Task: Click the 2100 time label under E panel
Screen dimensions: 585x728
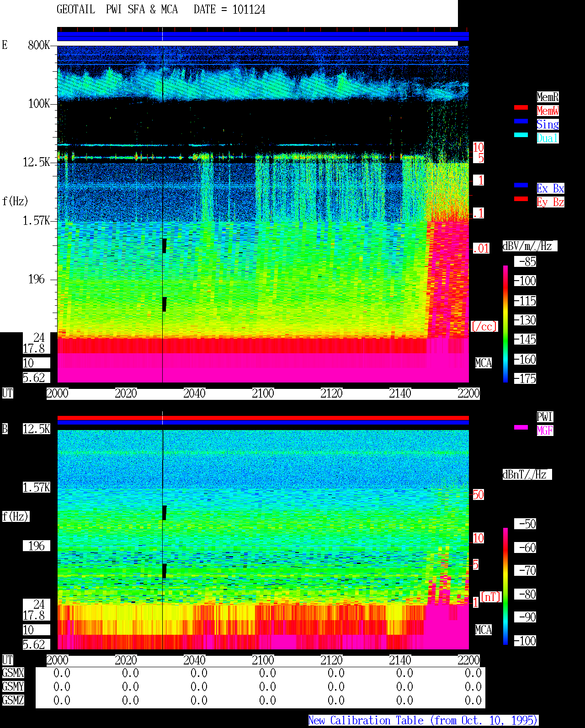Action: pos(263,393)
